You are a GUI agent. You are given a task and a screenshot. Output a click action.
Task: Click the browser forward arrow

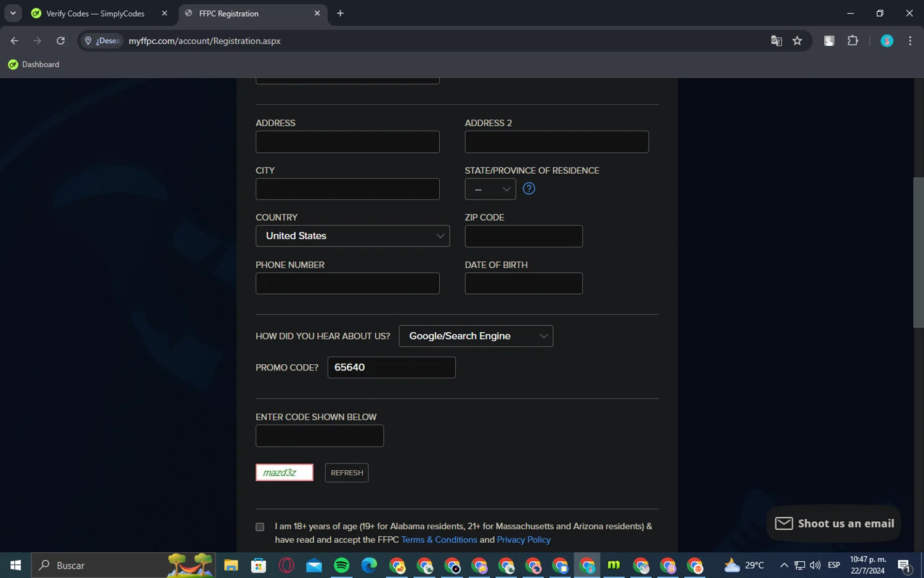tap(38, 41)
